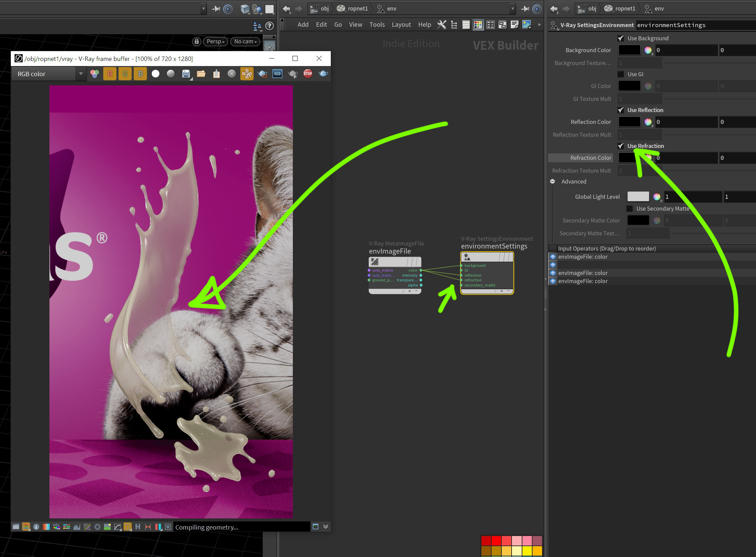The height and width of the screenshot is (557, 756).
Task: Save the current channel with disk icon
Action: point(186,74)
